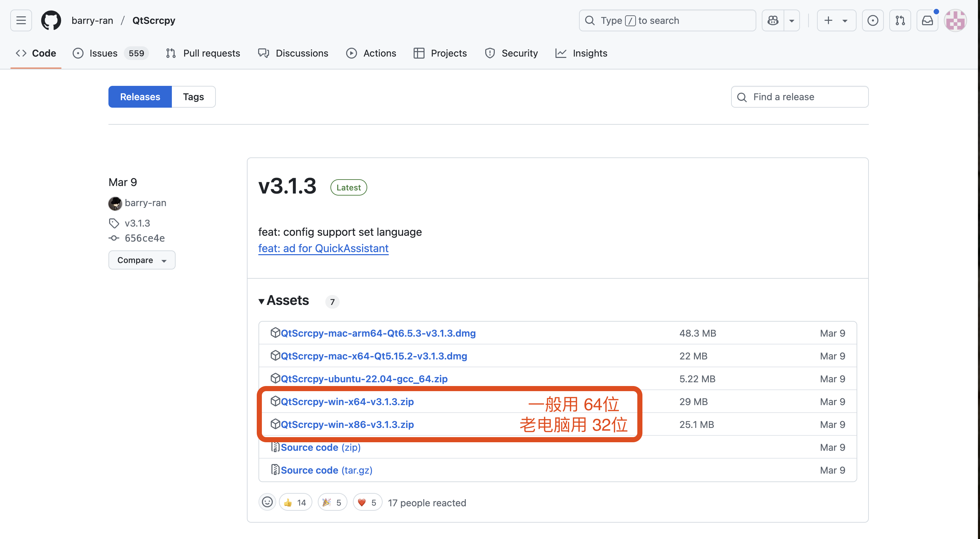The width and height of the screenshot is (980, 539).
Task: Open feat: ad for QuickAssistant link
Action: (x=323, y=248)
